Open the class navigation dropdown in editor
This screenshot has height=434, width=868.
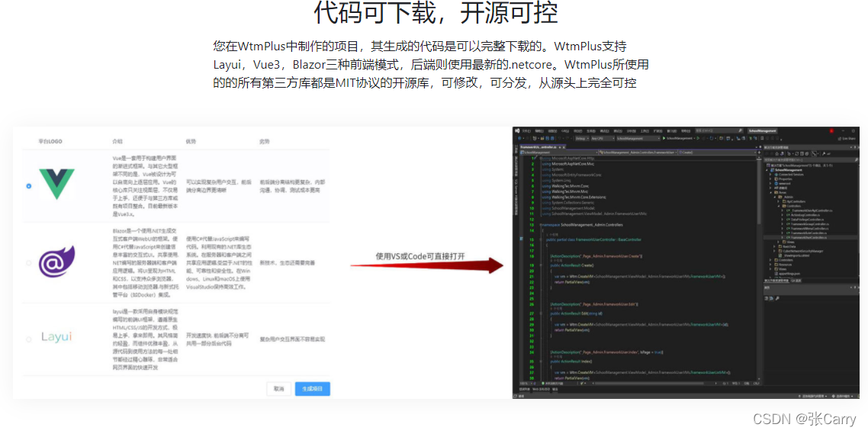(x=638, y=153)
